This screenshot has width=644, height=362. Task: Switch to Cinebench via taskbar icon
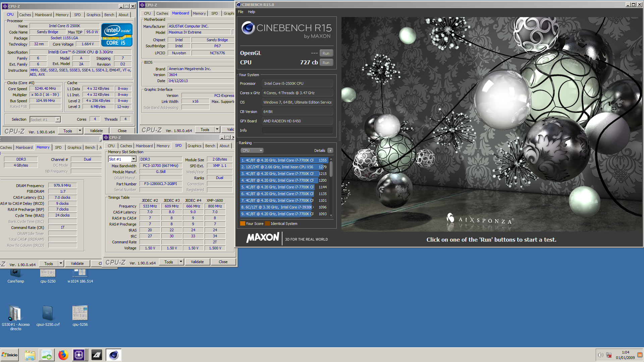coord(114,355)
